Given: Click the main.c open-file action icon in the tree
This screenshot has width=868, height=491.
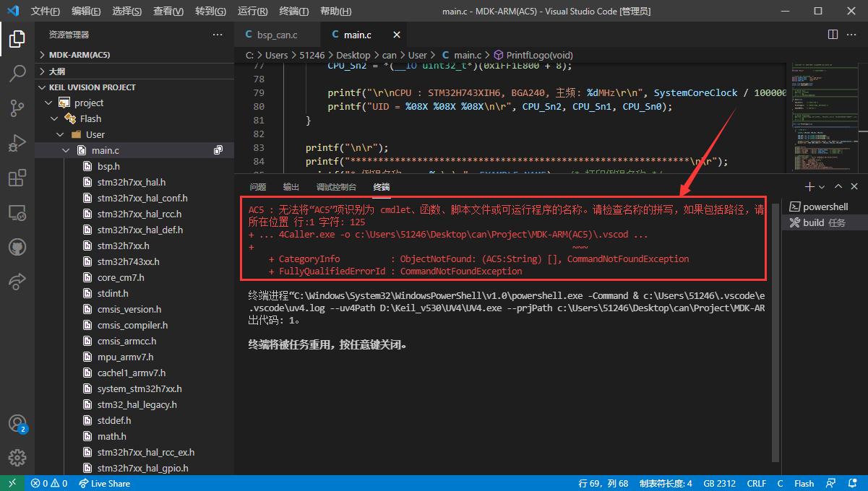Looking at the screenshot, I should tap(218, 150).
